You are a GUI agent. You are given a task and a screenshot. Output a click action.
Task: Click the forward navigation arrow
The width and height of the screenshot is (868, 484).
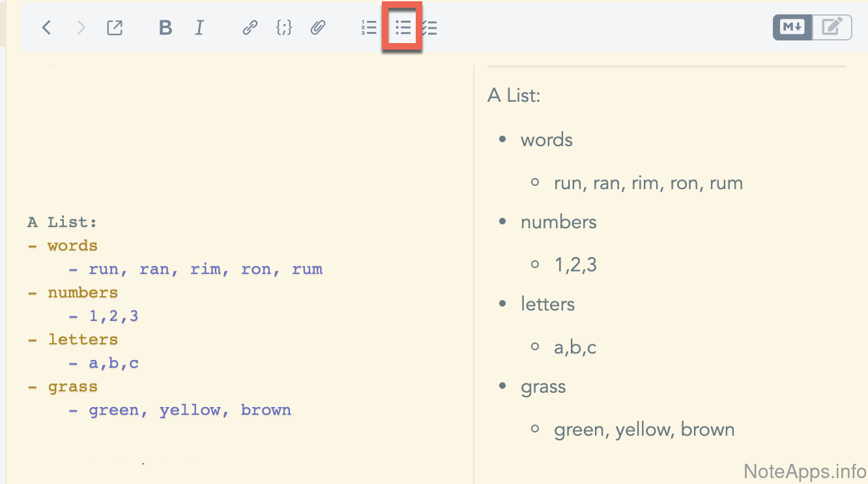pyautogui.click(x=81, y=27)
